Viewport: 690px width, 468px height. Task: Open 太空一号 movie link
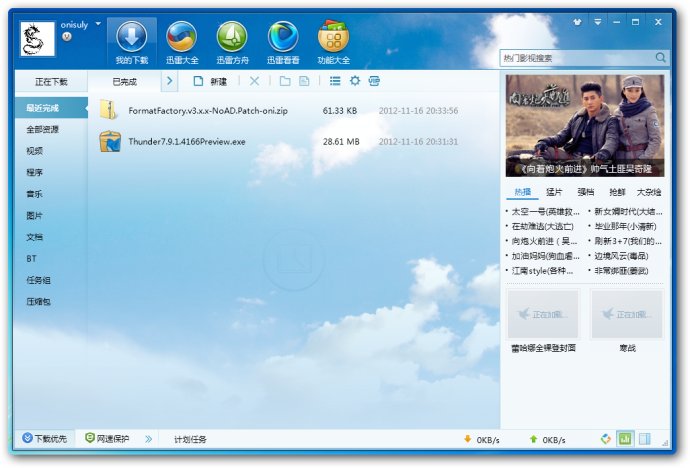tap(545, 212)
